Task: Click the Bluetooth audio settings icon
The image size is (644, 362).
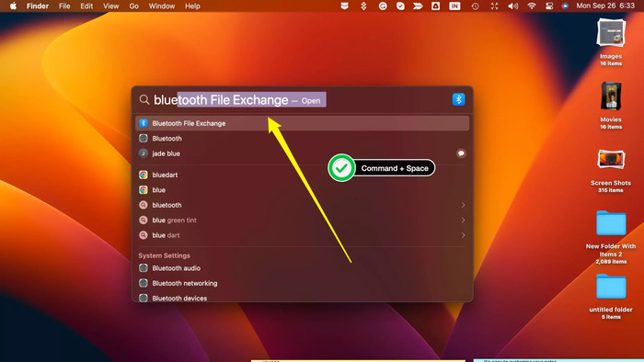Action: pos(143,268)
